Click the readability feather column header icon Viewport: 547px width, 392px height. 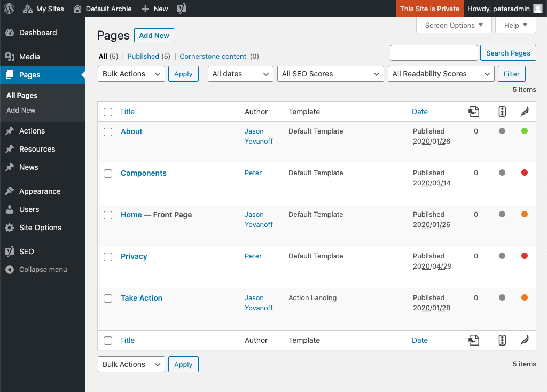pyautogui.click(x=525, y=112)
